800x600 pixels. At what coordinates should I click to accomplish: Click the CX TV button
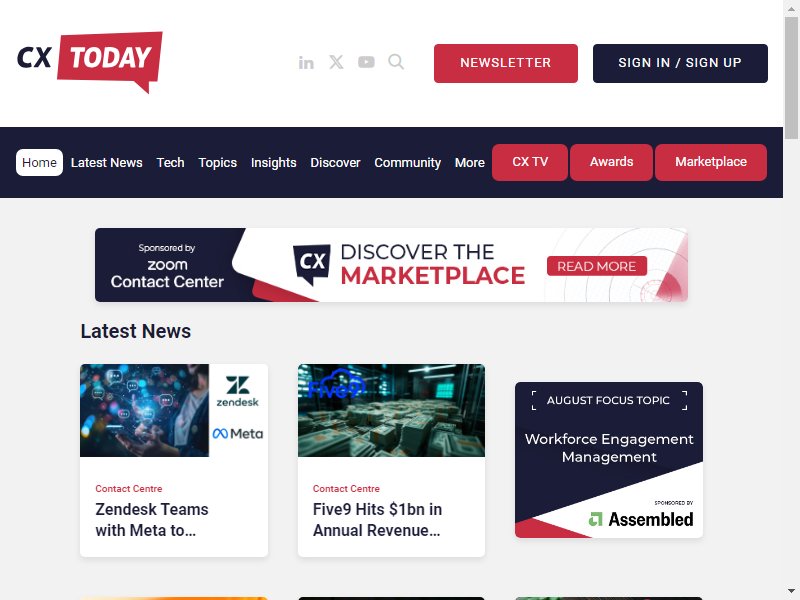click(530, 162)
